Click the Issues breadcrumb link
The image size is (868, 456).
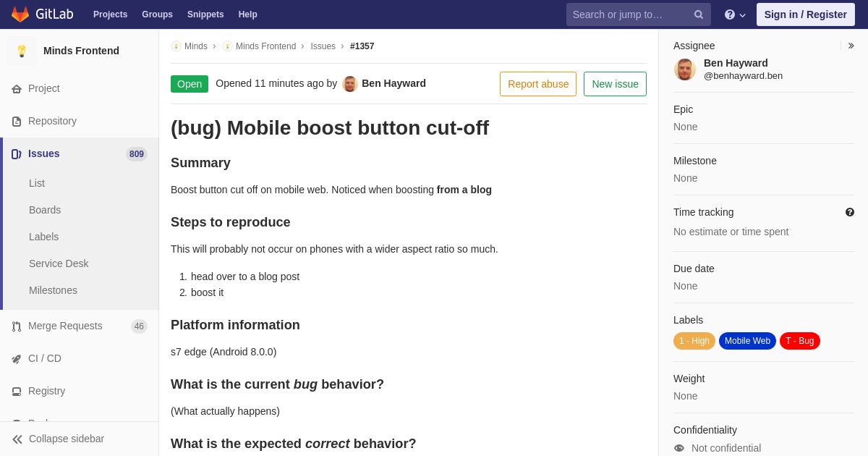(323, 46)
